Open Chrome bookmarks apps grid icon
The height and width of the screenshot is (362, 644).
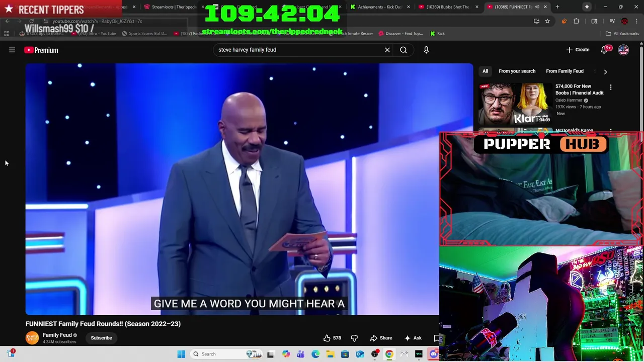[7, 33]
